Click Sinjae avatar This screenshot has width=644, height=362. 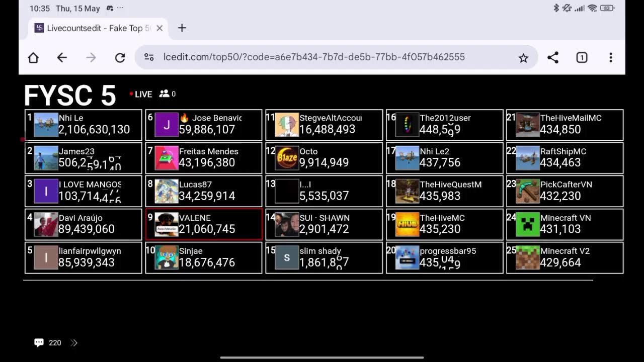(x=167, y=258)
